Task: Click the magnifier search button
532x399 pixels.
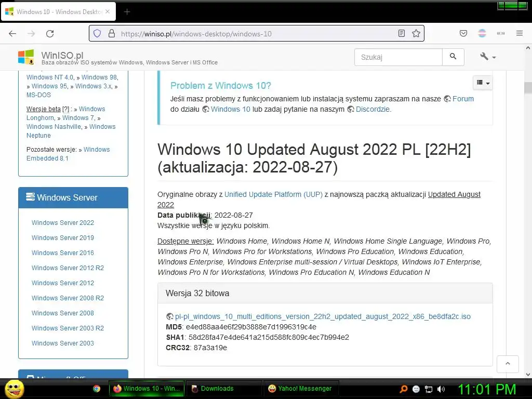Action: tap(453, 57)
